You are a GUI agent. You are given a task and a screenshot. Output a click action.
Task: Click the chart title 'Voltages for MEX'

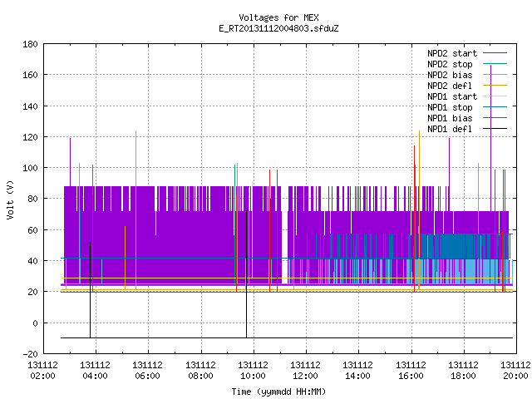pyautogui.click(x=278, y=17)
